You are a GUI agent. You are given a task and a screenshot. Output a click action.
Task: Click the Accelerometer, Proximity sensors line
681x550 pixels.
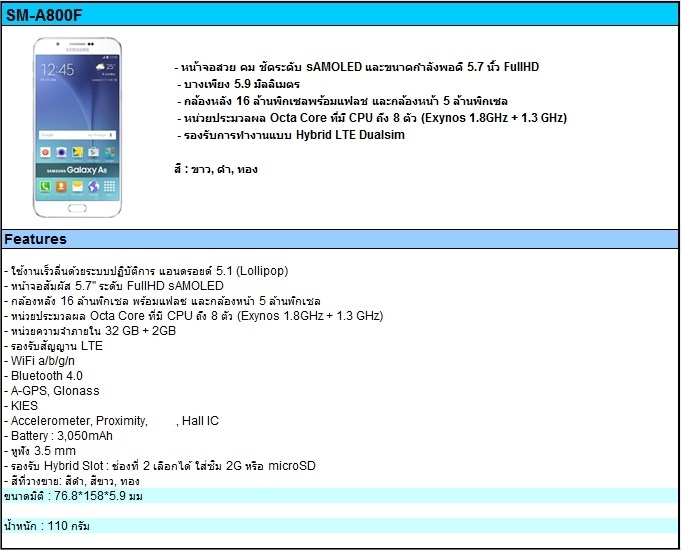point(112,421)
